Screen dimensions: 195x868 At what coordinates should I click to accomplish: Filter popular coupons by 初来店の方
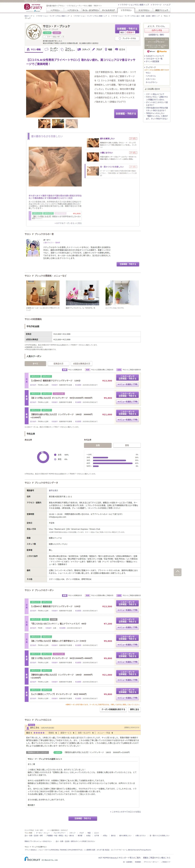[58, 364]
